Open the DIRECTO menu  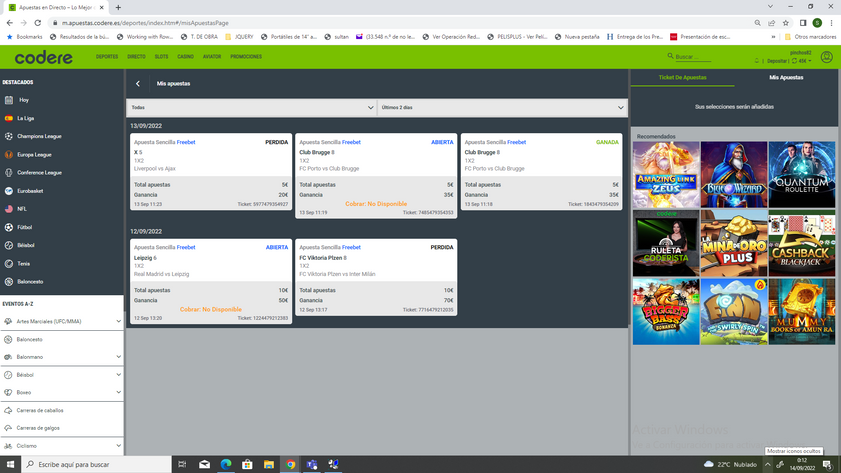[136, 57]
